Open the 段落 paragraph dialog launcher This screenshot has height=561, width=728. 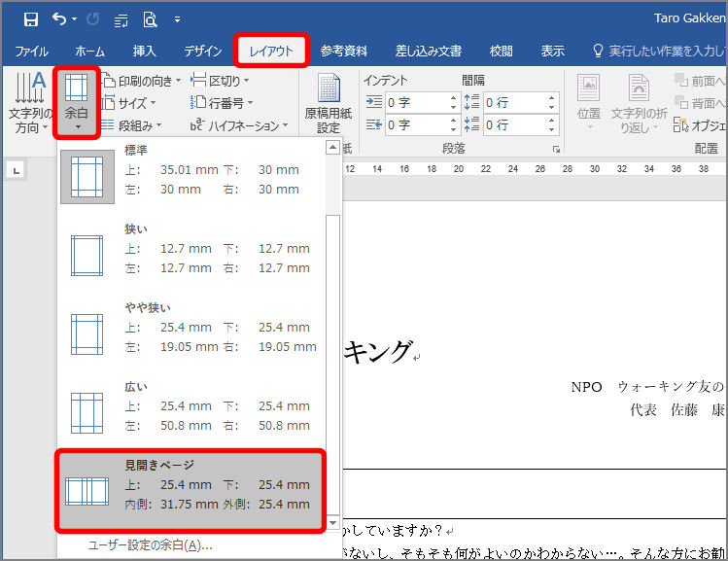(556, 149)
